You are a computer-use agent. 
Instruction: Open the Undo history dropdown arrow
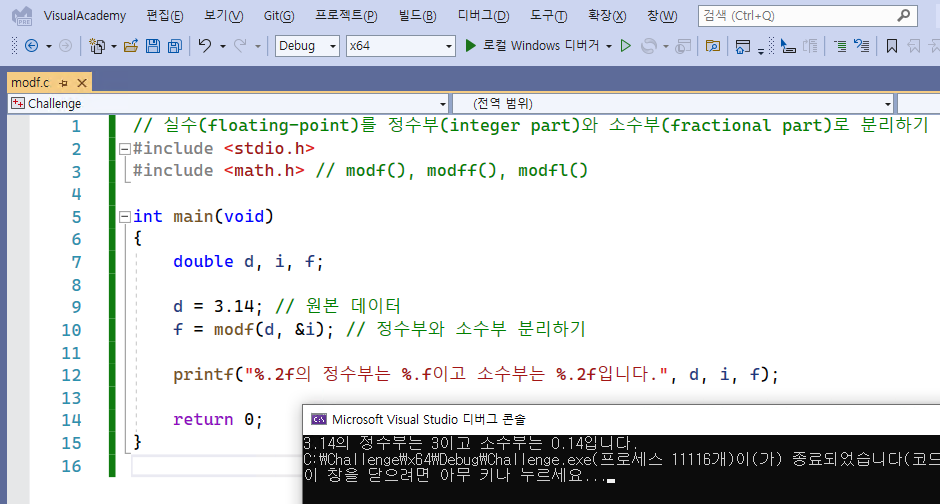coord(222,46)
